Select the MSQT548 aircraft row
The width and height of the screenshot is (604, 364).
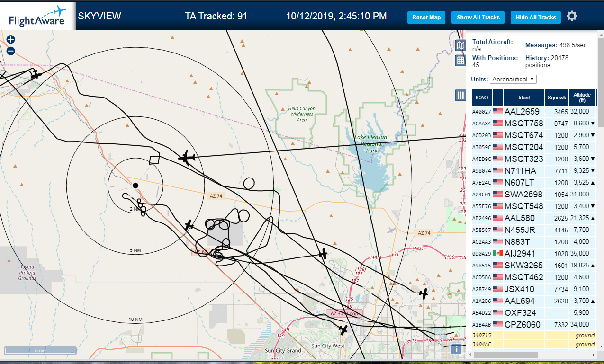pyautogui.click(x=533, y=206)
